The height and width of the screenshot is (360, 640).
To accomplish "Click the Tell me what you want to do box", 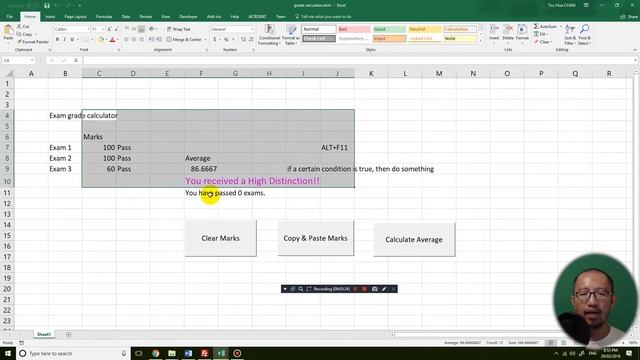I will 323,17.
